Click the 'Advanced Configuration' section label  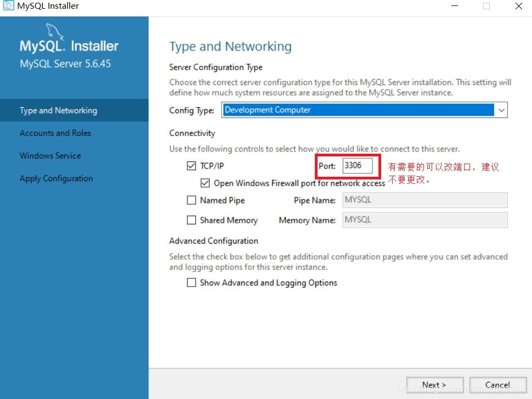(x=214, y=241)
